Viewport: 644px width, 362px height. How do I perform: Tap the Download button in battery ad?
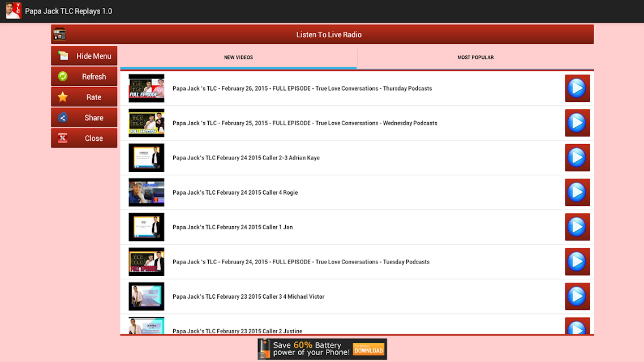[x=368, y=350]
